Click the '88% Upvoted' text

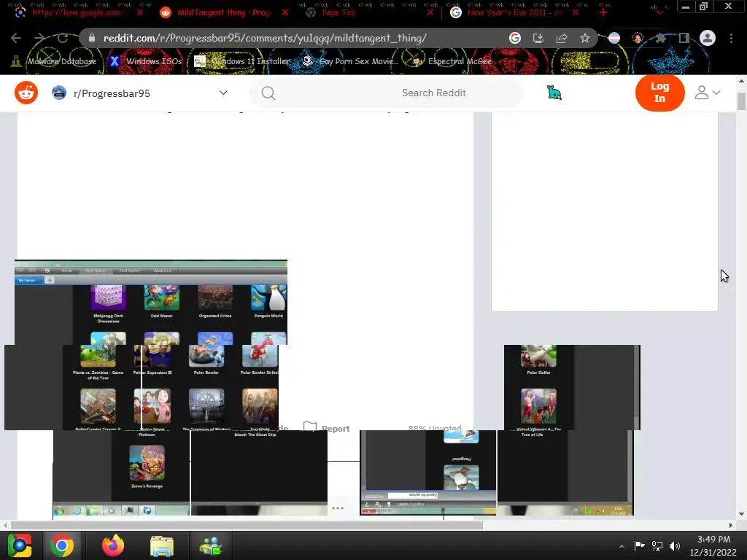coord(435,427)
